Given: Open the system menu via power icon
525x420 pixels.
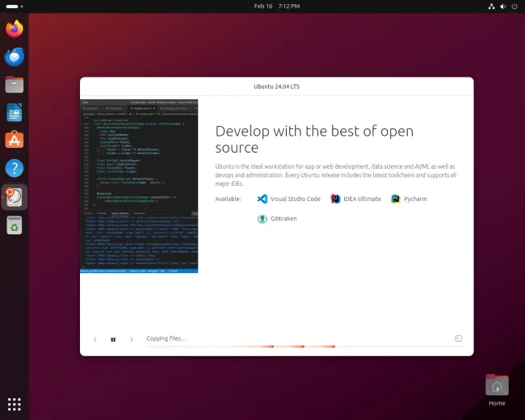Looking at the screenshot, I should tap(514, 6).
